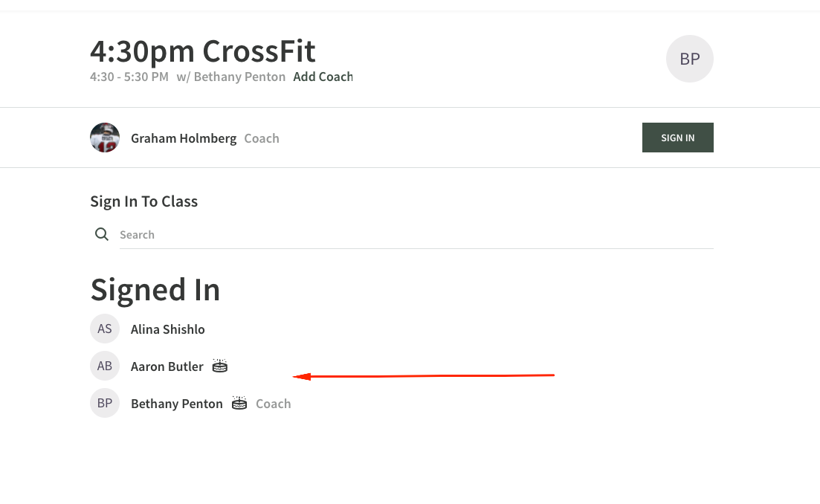This screenshot has height=504, width=820.
Task: Click the BP avatar in Signed In list
Action: pos(105,403)
